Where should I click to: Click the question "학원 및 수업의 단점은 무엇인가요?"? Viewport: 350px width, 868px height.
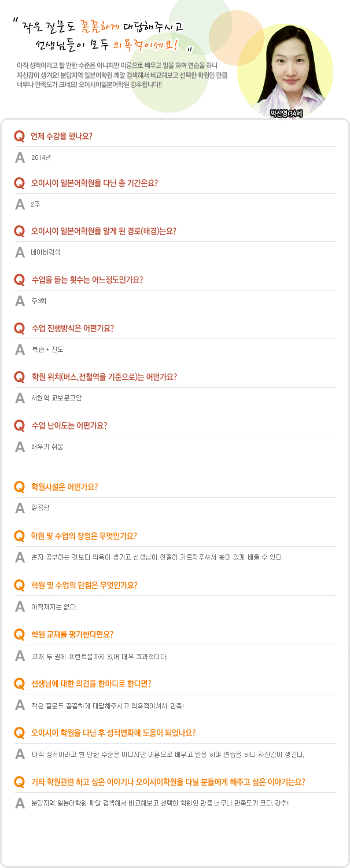(84, 585)
